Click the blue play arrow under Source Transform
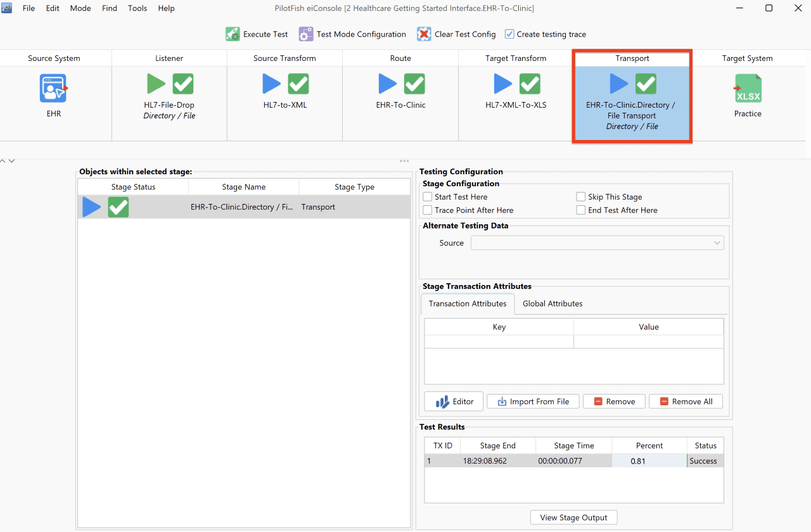The image size is (811, 532). pos(271,84)
